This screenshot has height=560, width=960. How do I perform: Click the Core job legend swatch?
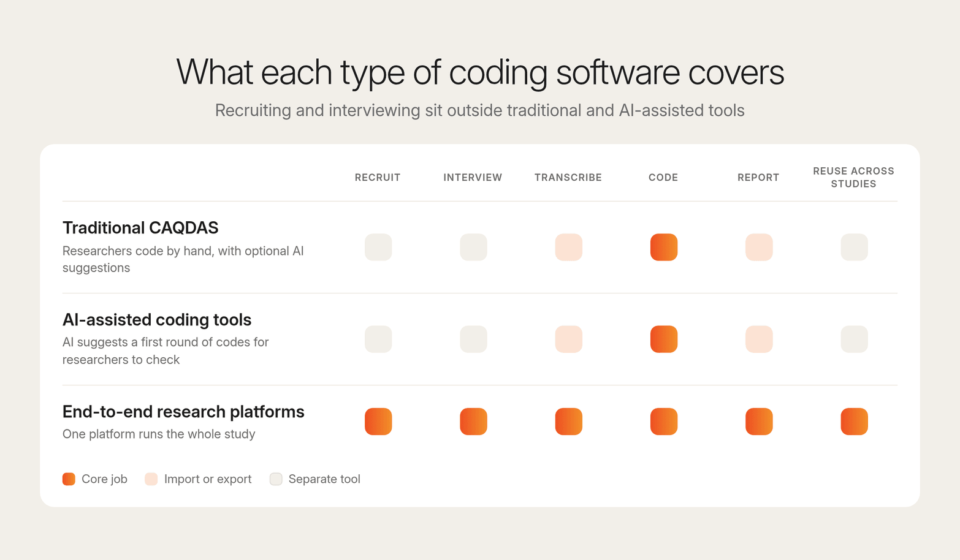69,479
